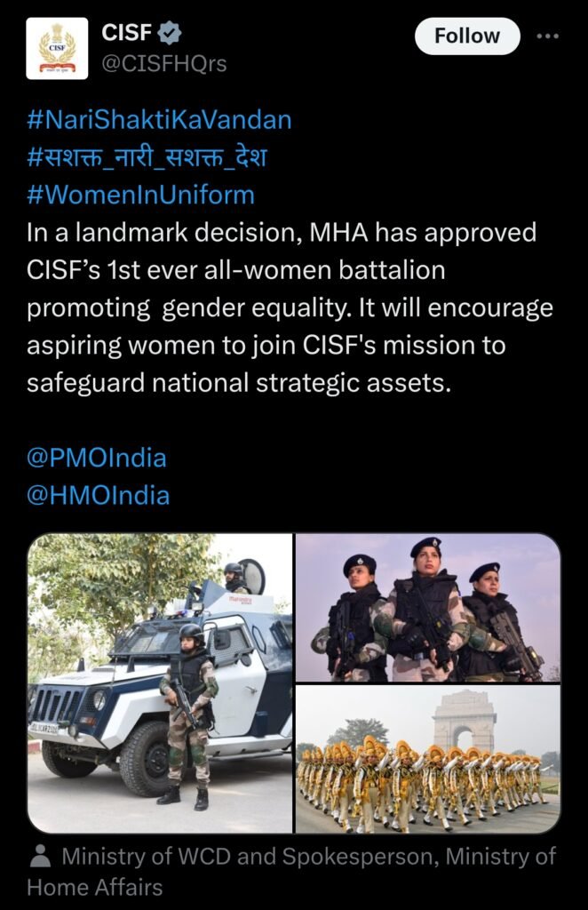Click the 'safeguard national strategic assets' text
Screen dimensions: 588x910
coord(238,383)
